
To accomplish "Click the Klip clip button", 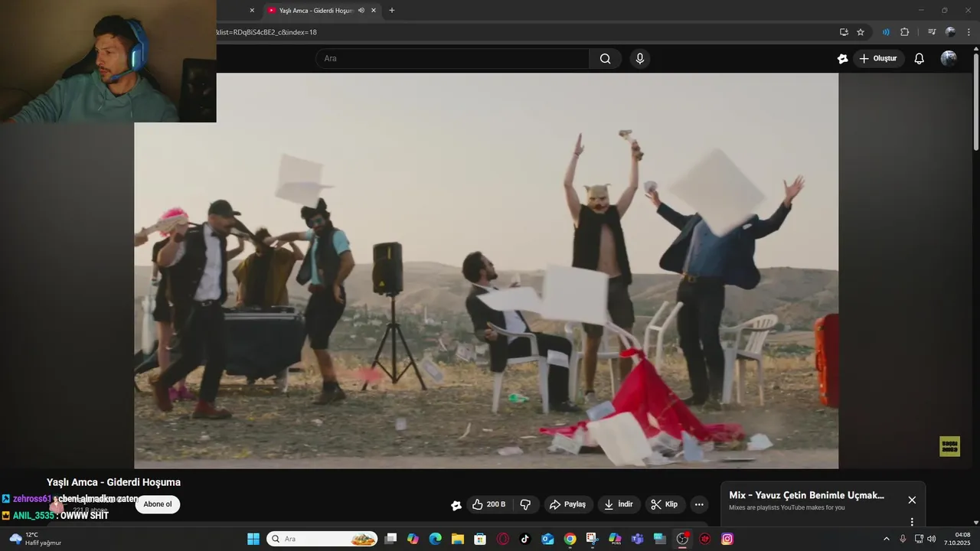I will 665,504.
